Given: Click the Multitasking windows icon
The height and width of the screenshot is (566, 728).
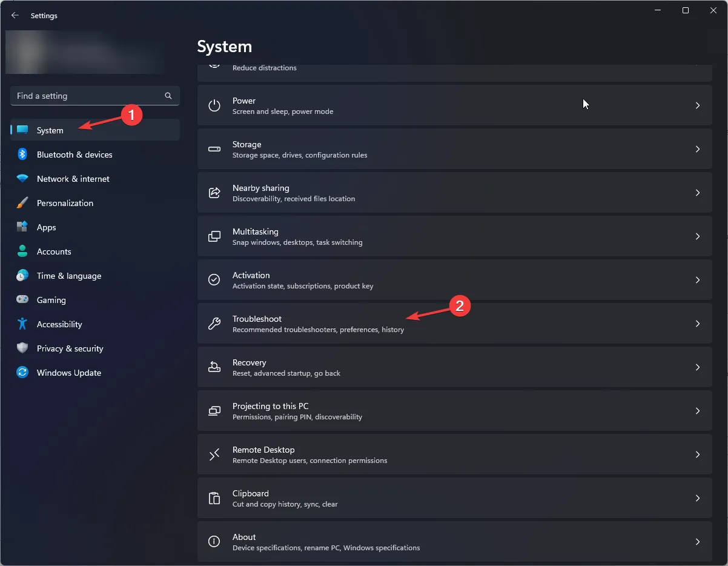Looking at the screenshot, I should pyautogui.click(x=214, y=236).
